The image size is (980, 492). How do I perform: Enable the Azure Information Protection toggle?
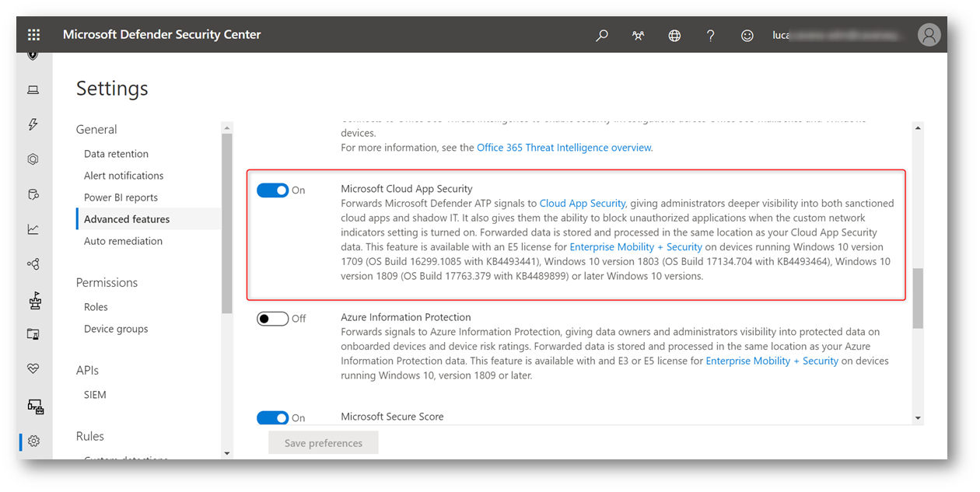(x=272, y=319)
